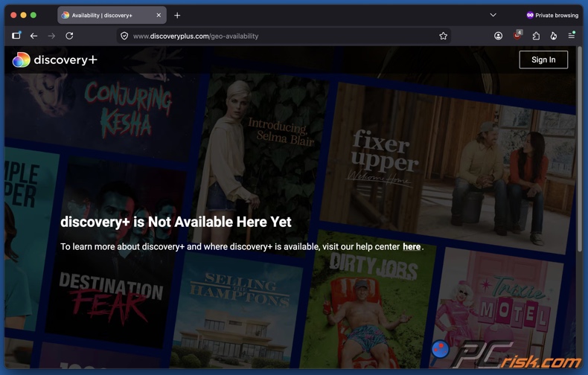
Task: Click the Trixie Motel poster
Action: (x=499, y=307)
